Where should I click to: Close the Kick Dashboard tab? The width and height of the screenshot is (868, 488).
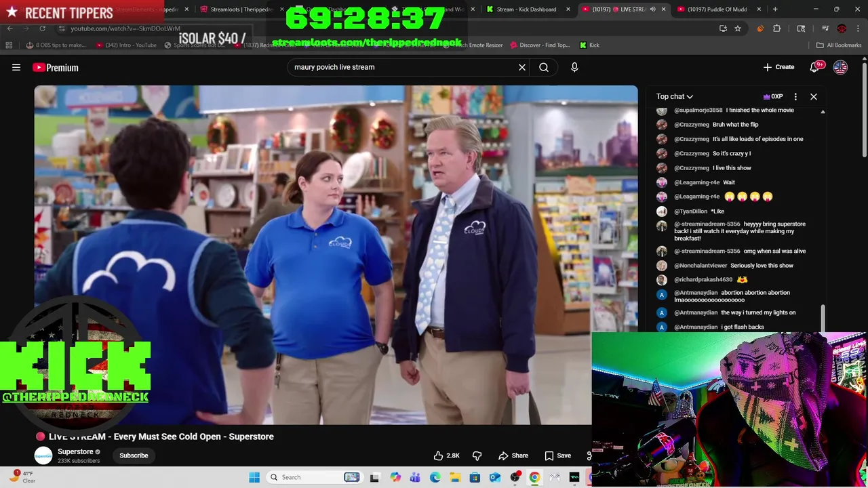pos(568,9)
